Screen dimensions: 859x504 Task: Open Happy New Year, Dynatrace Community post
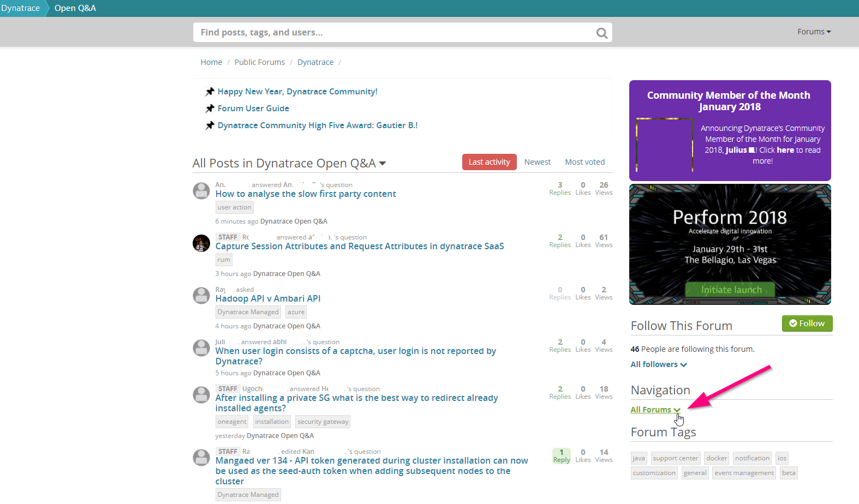297,92
